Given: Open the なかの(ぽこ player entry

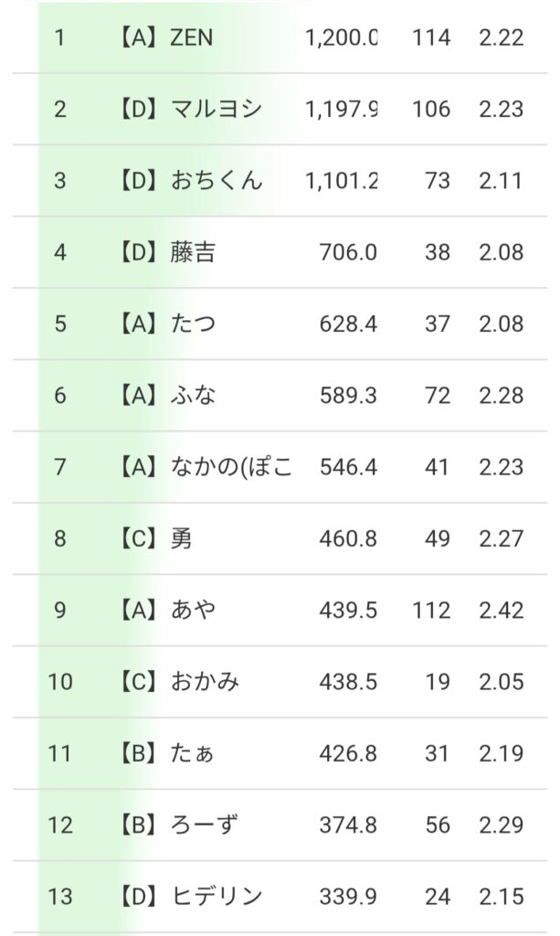Looking at the screenshot, I should [x=231, y=467].
